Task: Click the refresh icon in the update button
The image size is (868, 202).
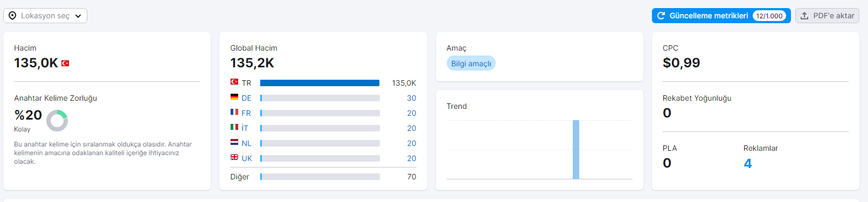Action: [x=661, y=16]
